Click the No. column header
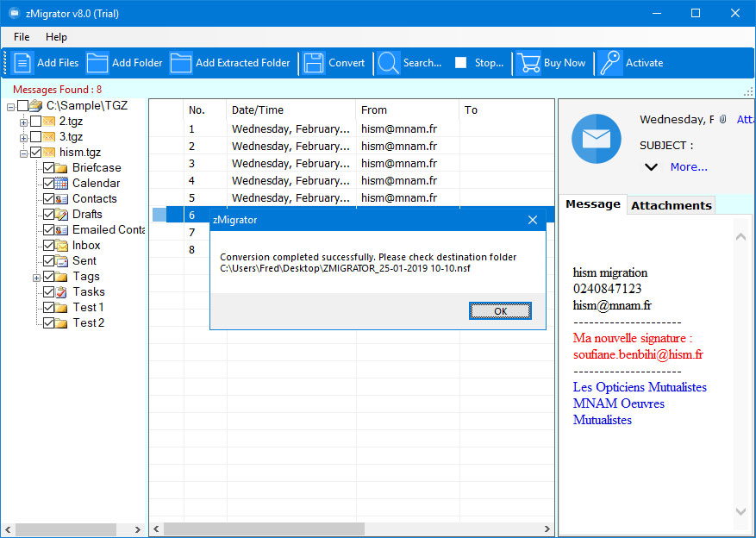 [205, 109]
